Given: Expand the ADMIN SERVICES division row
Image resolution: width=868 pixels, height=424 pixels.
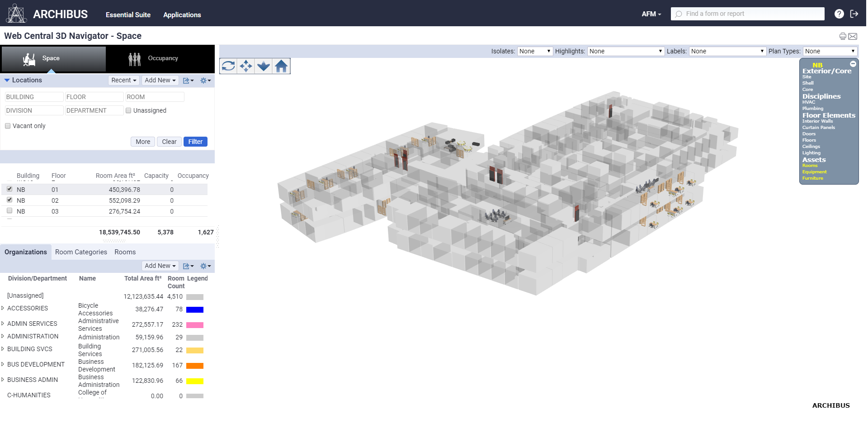Looking at the screenshot, I should [x=3, y=324].
